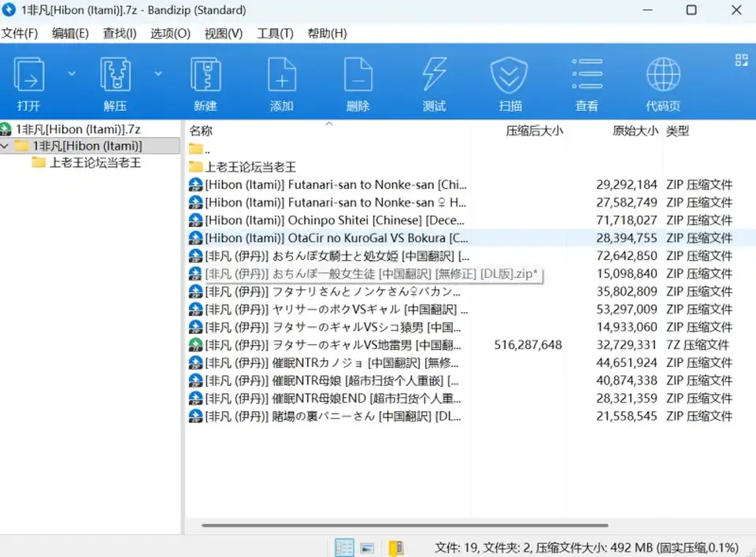Open the 视图(V) menu

coord(223,33)
